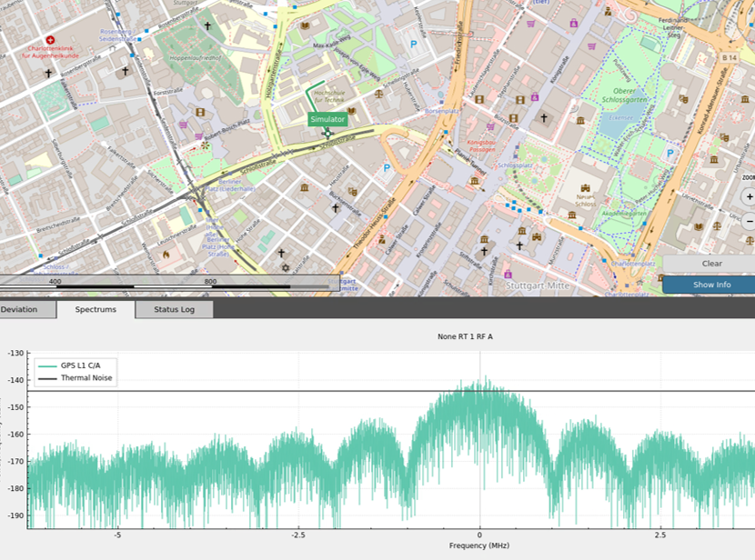Click the Akademiegarten map label
Viewport: 755px width, 560px height.
tap(624, 213)
